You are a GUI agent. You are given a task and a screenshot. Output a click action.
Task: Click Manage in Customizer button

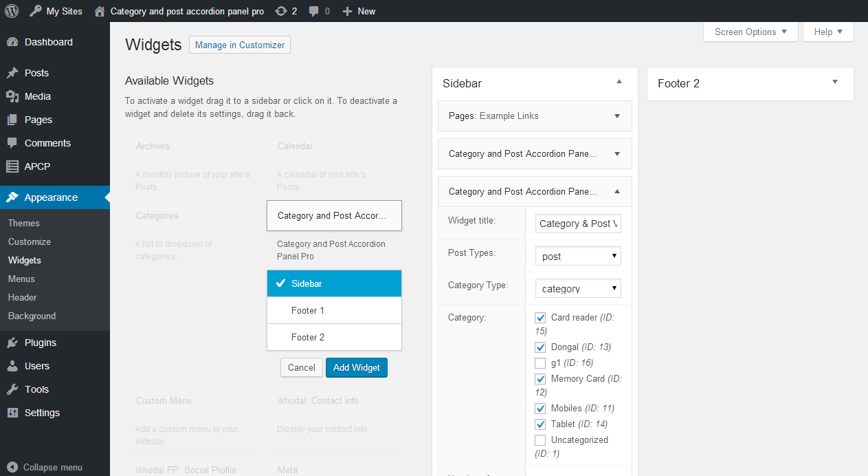point(240,45)
